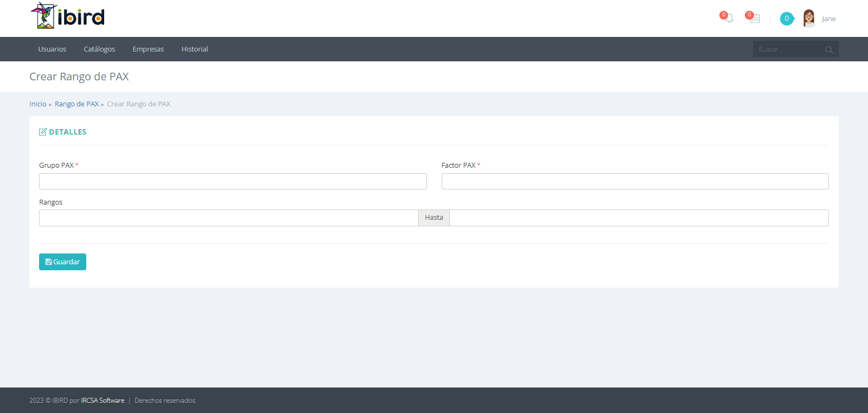Open the Catálogos menu

point(99,49)
